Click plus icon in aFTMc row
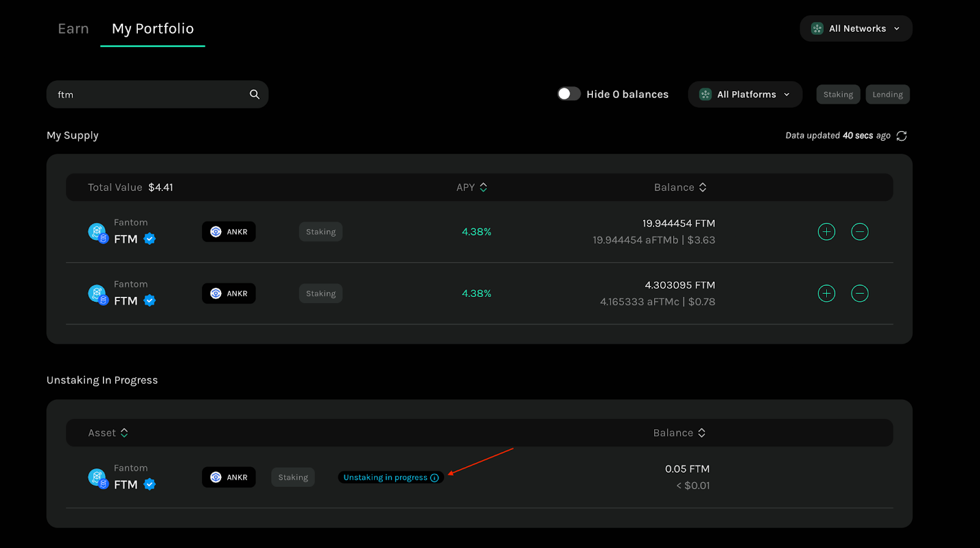The width and height of the screenshot is (980, 548). 826,294
